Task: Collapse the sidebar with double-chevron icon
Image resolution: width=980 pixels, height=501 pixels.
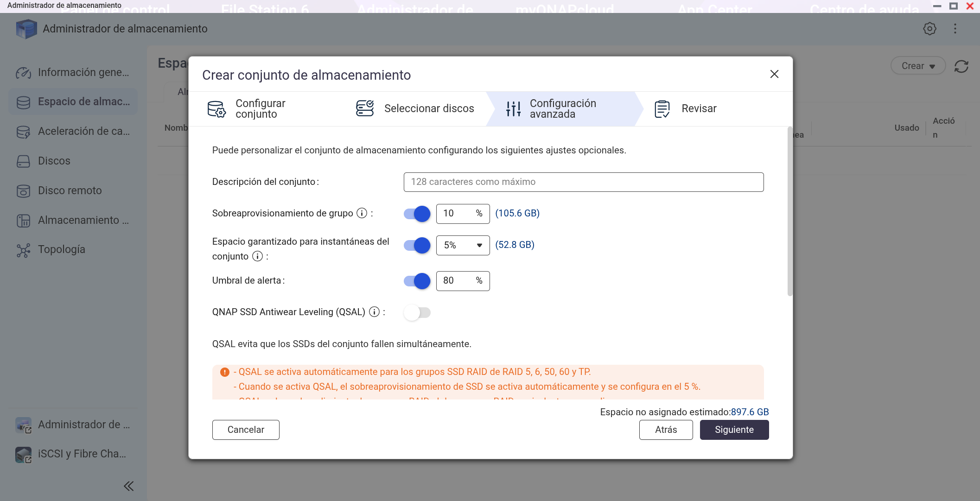Action: click(128, 486)
